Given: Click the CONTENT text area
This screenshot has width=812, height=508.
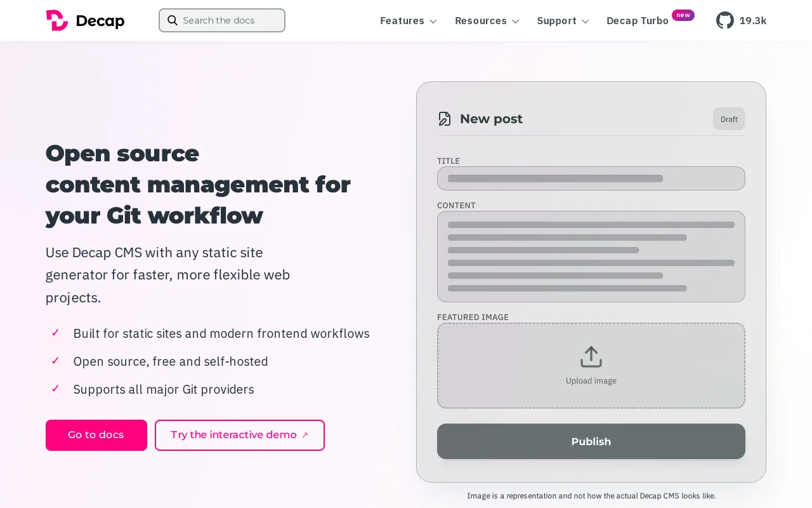Looking at the screenshot, I should pyautogui.click(x=591, y=257).
